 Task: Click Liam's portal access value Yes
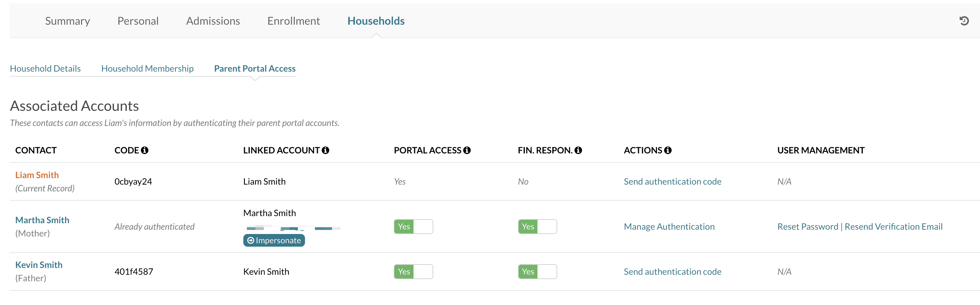(x=400, y=182)
